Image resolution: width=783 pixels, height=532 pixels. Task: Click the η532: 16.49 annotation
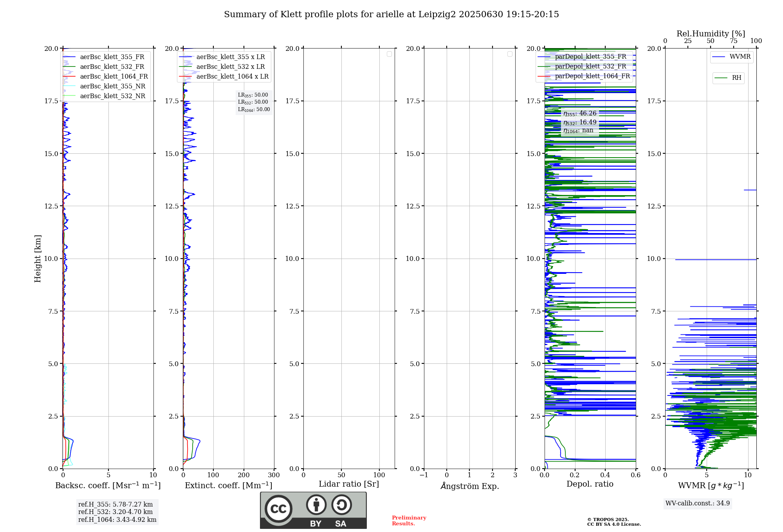click(x=580, y=122)
